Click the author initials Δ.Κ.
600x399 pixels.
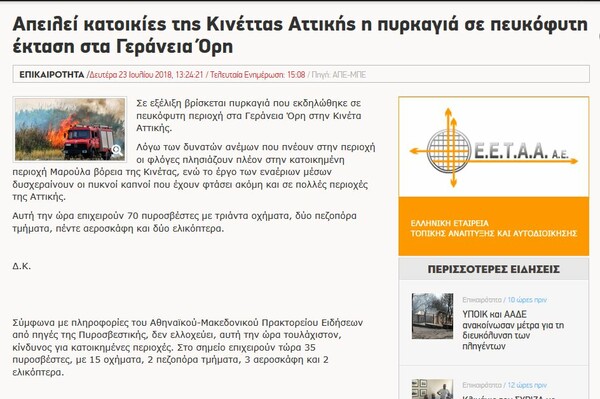[x=21, y=266]
